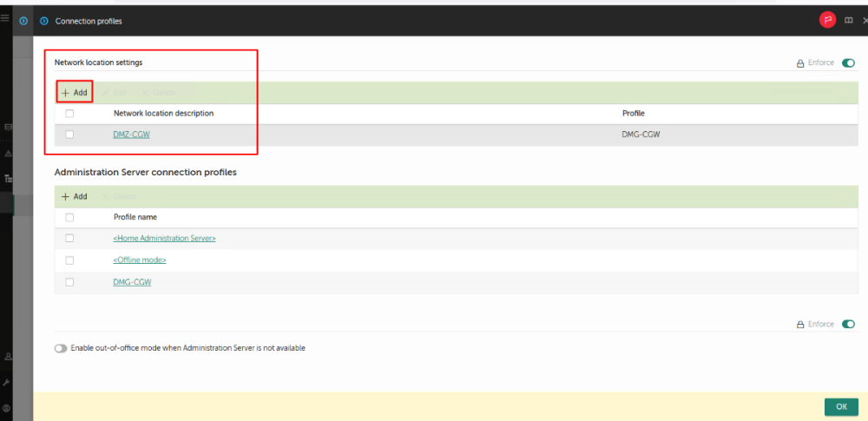Open the wrench settings sidebar icon

coord(7,383)
